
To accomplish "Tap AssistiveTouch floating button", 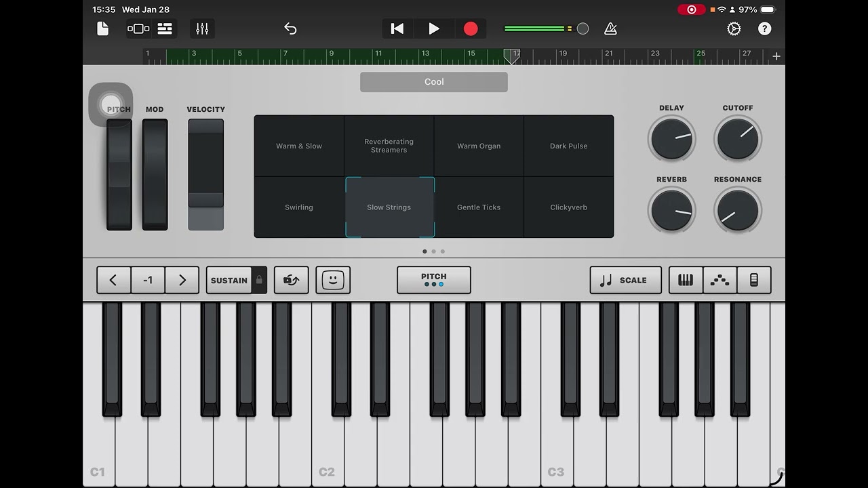I will [x=111, y=104].
